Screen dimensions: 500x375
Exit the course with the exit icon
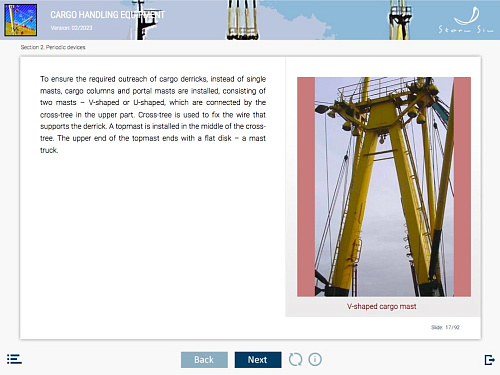[x=489, y=360]
